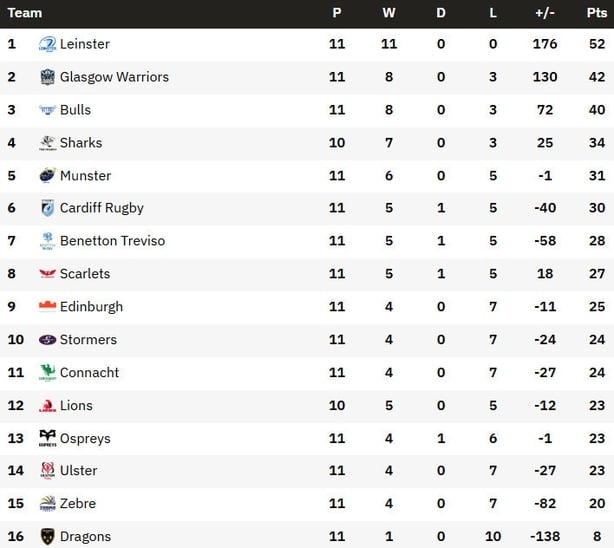Click the Cardiff Rugby shield icon
Screen dimensions: 614x548
tap(47, 208)
